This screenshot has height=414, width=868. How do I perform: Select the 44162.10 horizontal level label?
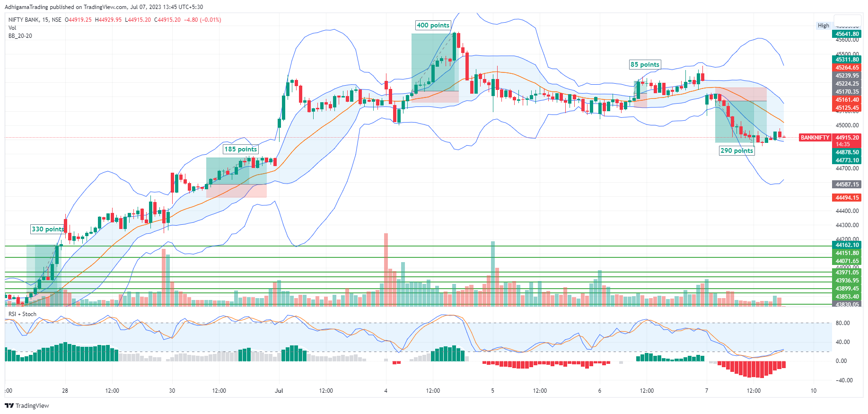(847, 245)
